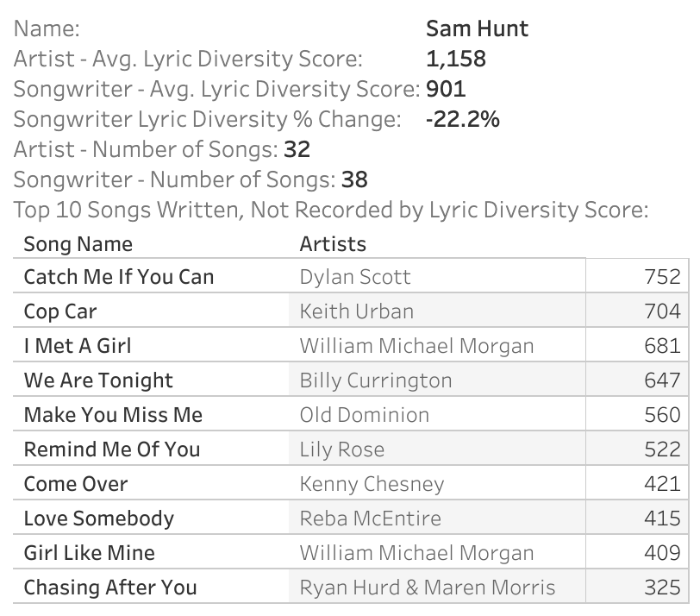700x616 pixels.
Task: Select the Come Over song name
Action: (x=75, y=484)
